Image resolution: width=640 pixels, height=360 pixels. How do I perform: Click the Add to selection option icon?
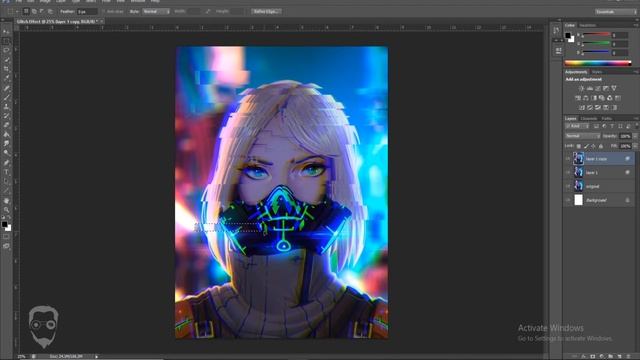34,11
